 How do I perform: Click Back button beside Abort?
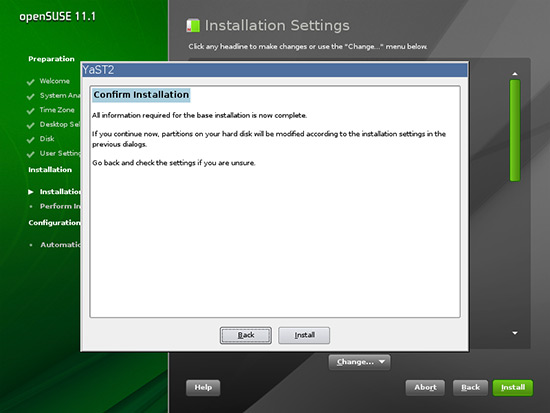[x=470, y=387]
